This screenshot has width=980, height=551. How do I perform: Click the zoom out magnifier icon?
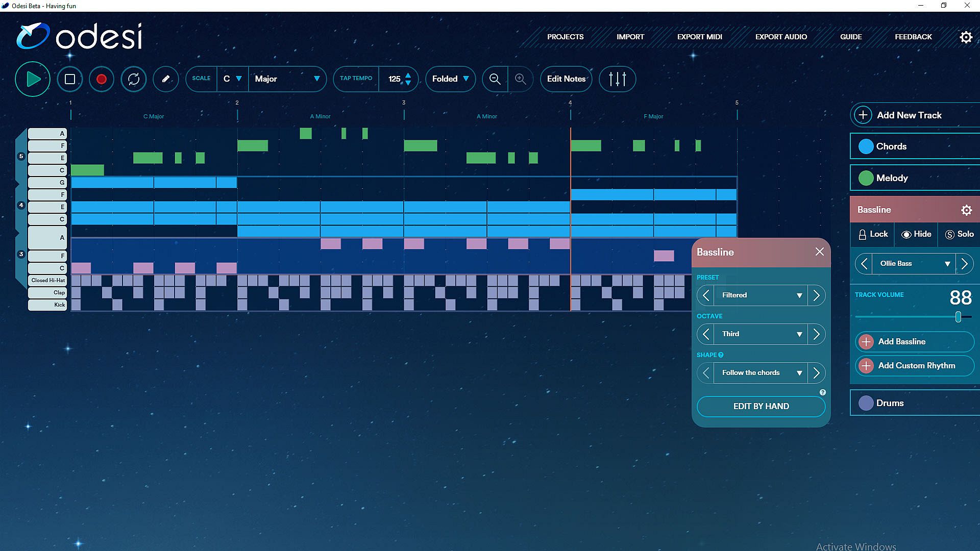click(495, 79)
